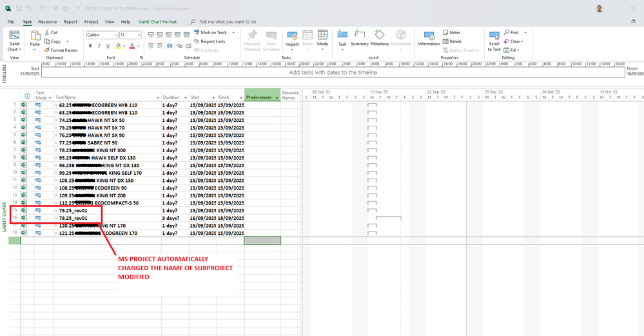The height and width of the screenshot is (336, 644).
Task: Toggle Italic formatting
Action: [99, 46]
